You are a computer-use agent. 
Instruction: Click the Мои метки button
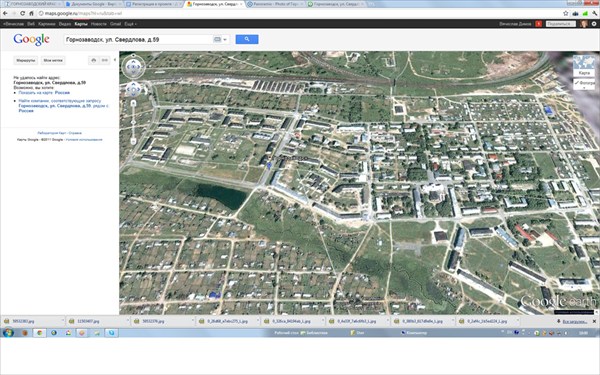[x=53, y=60]
